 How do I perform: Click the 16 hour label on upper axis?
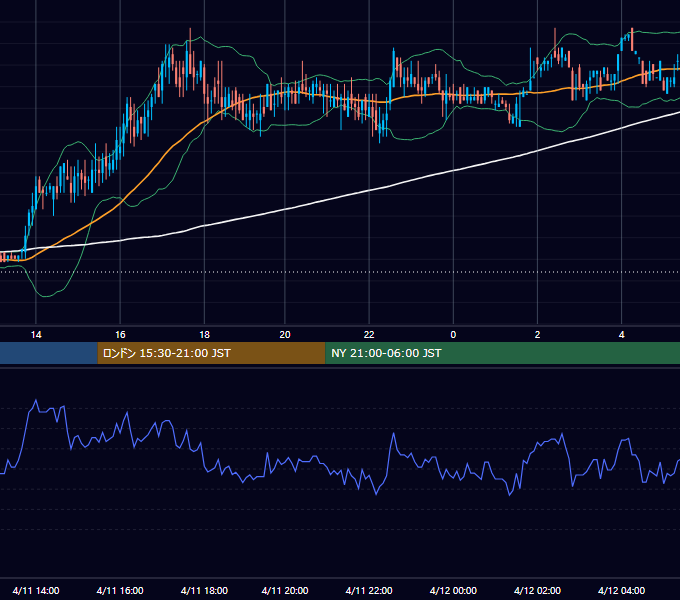coord(120,335)
